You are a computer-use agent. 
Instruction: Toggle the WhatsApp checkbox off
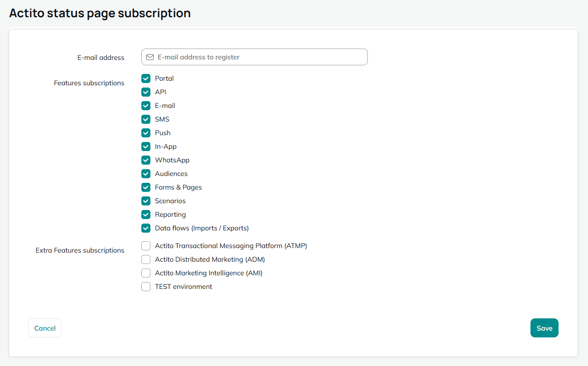pyautogui.click(x=146, y=160)
